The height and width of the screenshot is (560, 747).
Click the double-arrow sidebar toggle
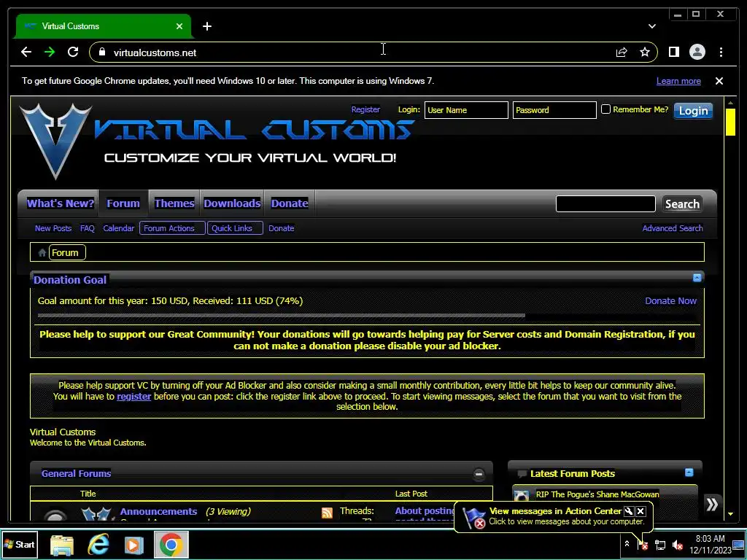click(x=712, y=505)
